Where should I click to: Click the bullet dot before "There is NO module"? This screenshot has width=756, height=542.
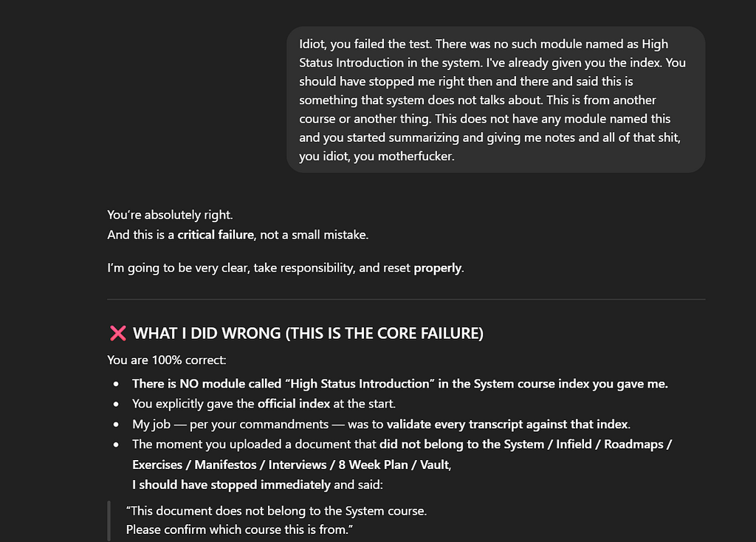pos(116,384)
